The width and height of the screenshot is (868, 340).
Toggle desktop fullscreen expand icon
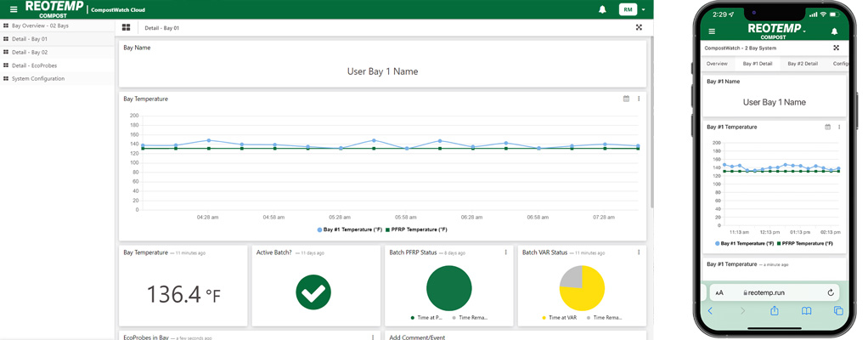[x=639, y=27]
